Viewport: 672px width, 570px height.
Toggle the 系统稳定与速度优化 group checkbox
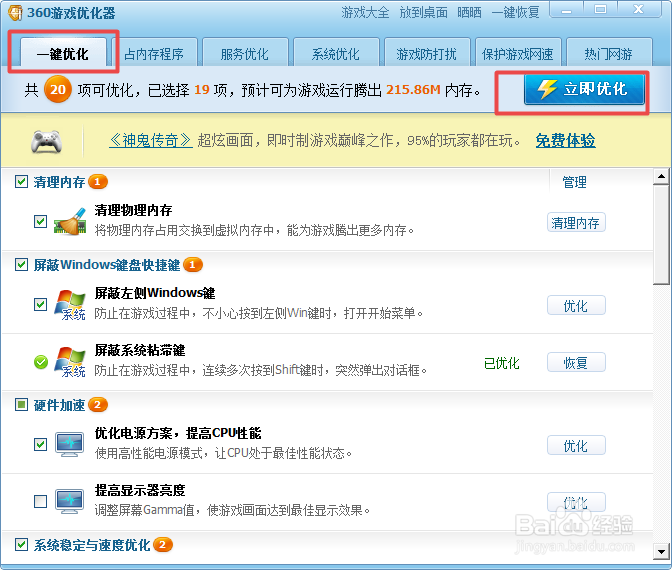[21, 545]
